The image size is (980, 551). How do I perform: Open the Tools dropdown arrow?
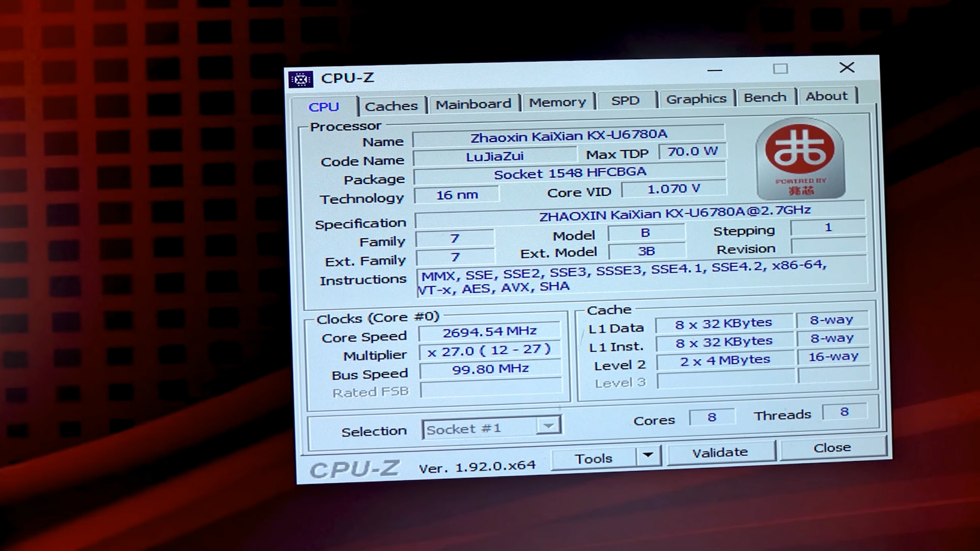[x=648, y=455]
